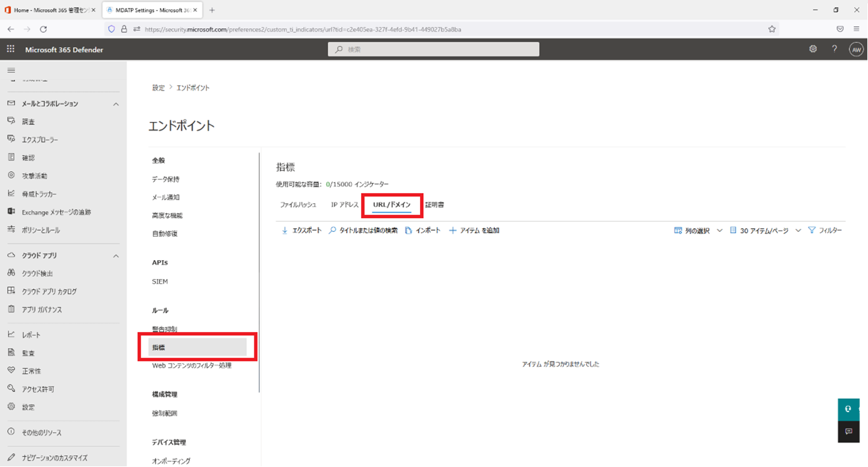Click the header 検索 search field
The height and width of the screenshot is (467, 868).
pyautogui.click(x=433, y=49)
